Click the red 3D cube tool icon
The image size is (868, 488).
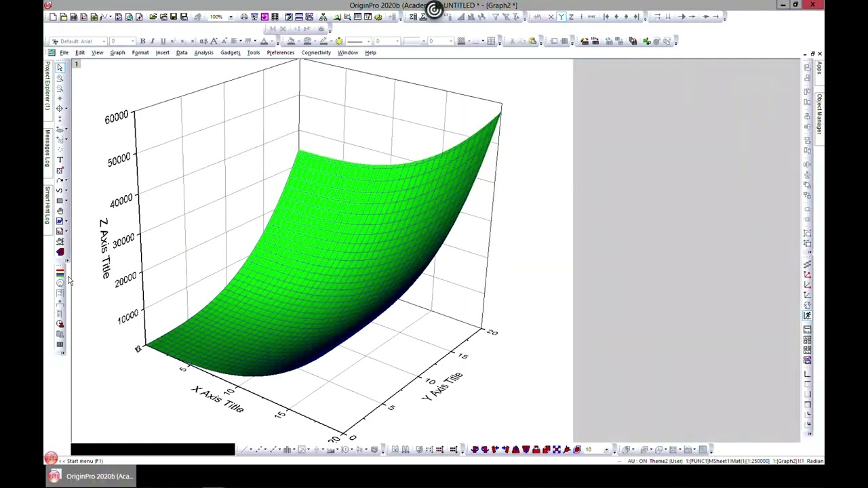[x=60, y=252]
